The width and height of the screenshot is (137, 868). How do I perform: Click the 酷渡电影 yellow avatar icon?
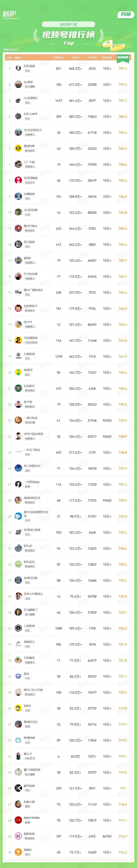tap(18, 148)
